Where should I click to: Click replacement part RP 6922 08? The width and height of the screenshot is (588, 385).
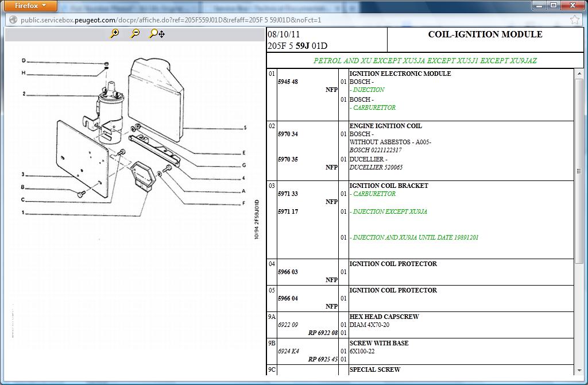click(x=323, y=333)
